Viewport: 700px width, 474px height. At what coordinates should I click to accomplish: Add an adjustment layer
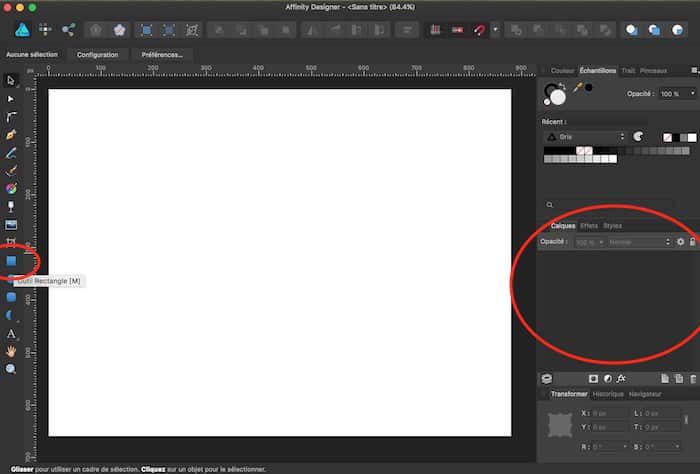(x=608, y=379)
